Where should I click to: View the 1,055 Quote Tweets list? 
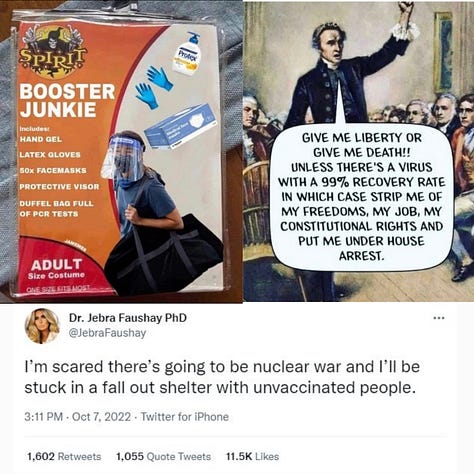[163, 456]
